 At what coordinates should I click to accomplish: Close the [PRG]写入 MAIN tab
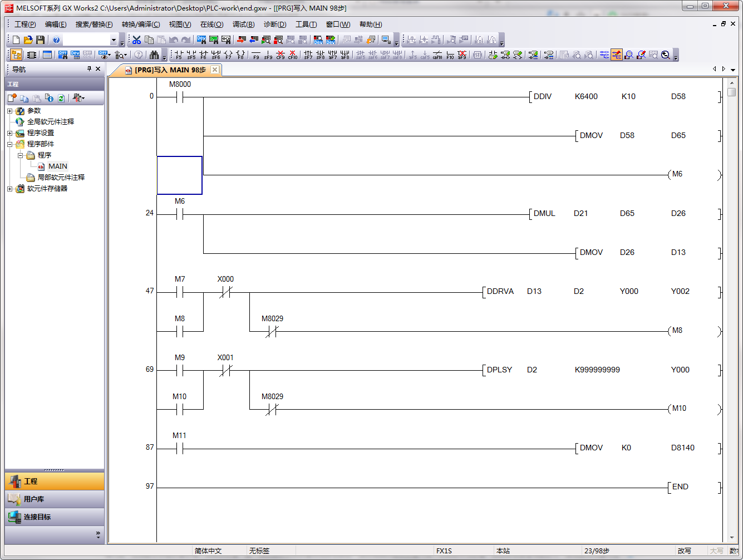(215, 70)
